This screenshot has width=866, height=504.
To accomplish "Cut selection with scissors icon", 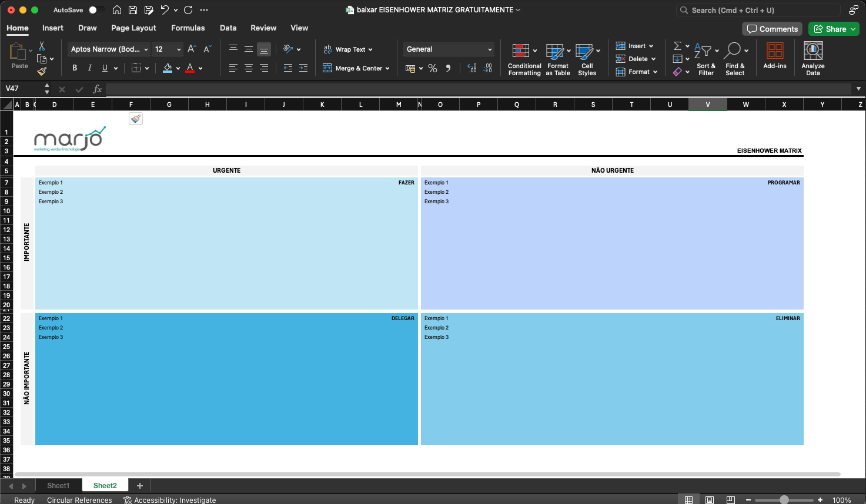I will (x=42, y=46).
